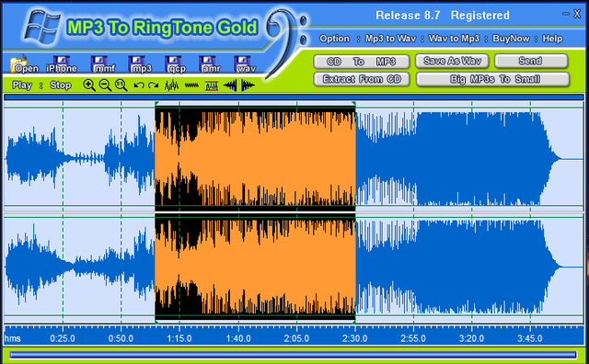
Task: Click the lower channel's orange selection area
Action: tap(256, 267)
